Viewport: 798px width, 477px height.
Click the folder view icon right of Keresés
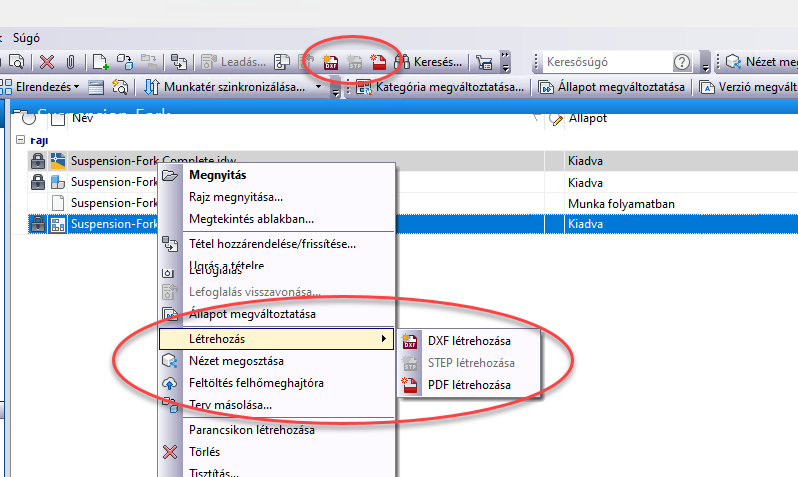click(x=484, y=63)
